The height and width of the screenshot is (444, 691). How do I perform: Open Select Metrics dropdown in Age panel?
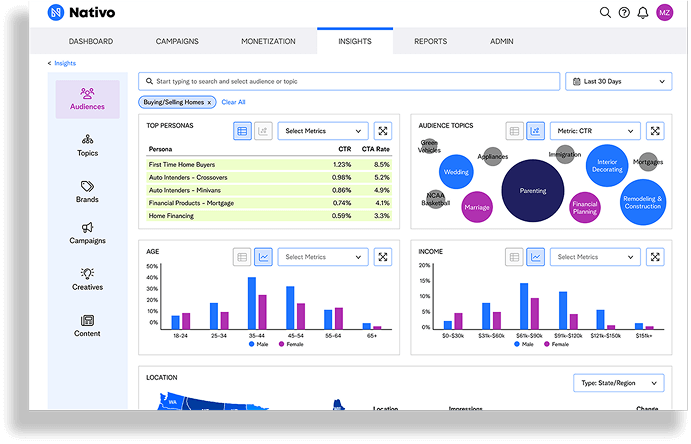point(323,257)
